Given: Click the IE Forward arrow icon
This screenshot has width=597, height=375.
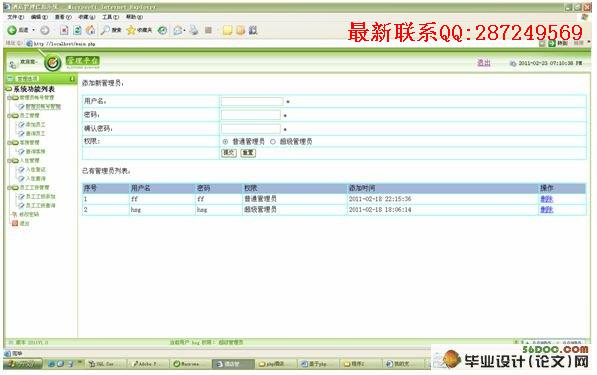Looking at the screenshot, I should coord(45,30).
